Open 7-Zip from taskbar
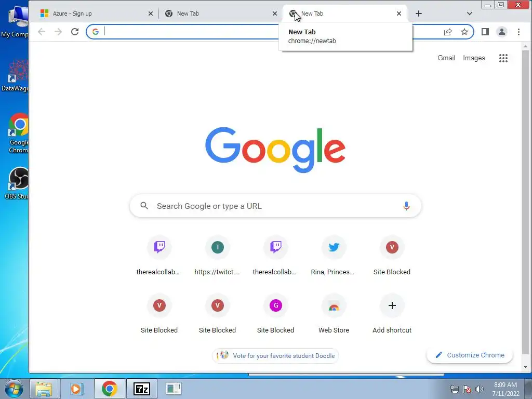 (x=141, y=389)
